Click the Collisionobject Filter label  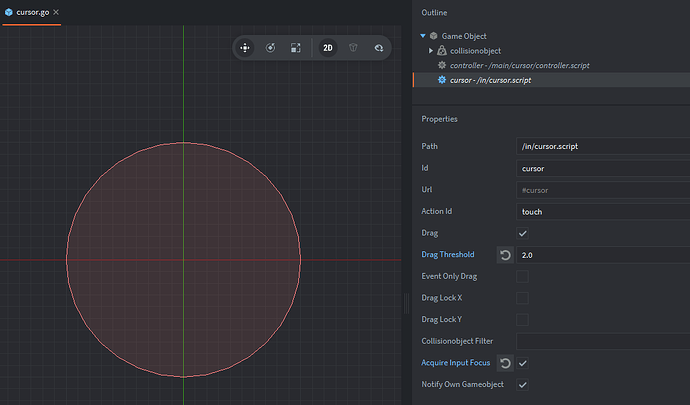coord(457,341)
